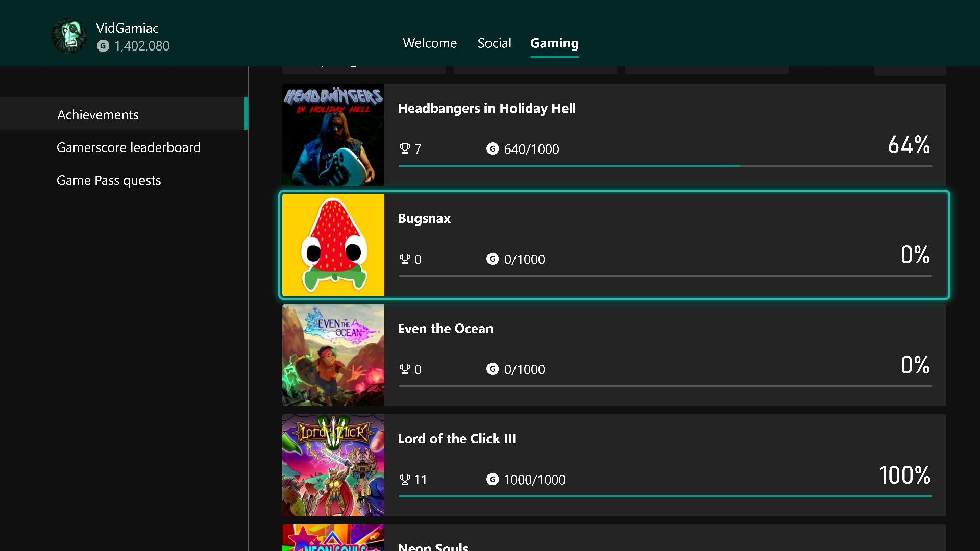Select Achievements in the sidebar
Viewport: 980px width, 551px height.
(98, 115)
